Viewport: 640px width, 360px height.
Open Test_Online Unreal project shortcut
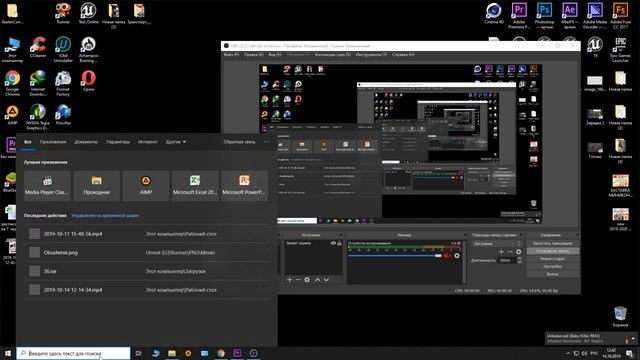[88, 13]
